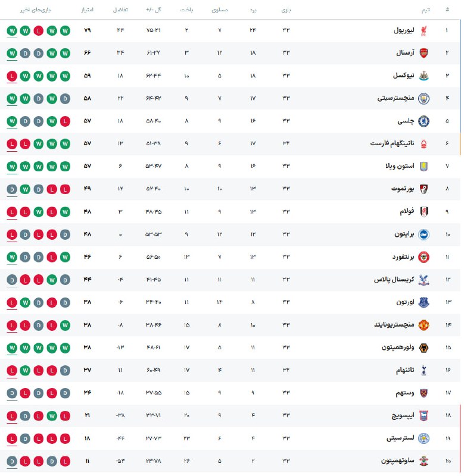Click the Tottenham cockerel crest
The width and height of the screenshot is (464, 476).
[423, 370]
